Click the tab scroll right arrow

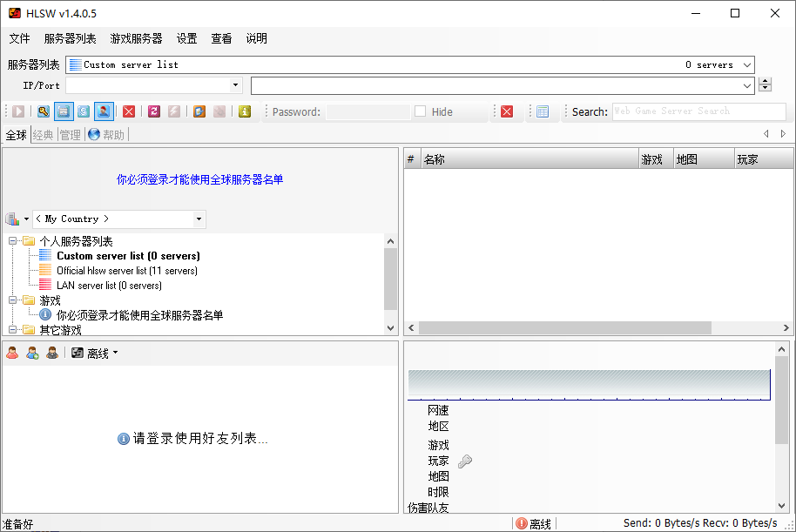coord(783,133)
